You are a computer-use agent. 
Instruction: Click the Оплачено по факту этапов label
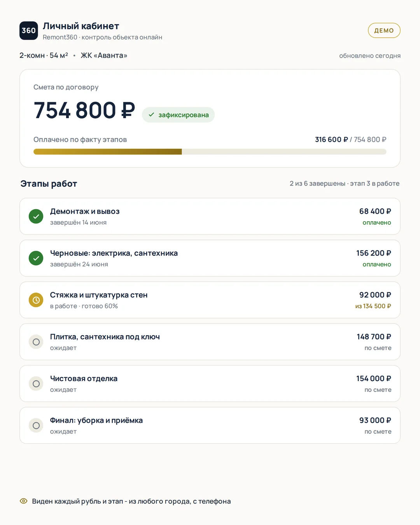point(80,140)
